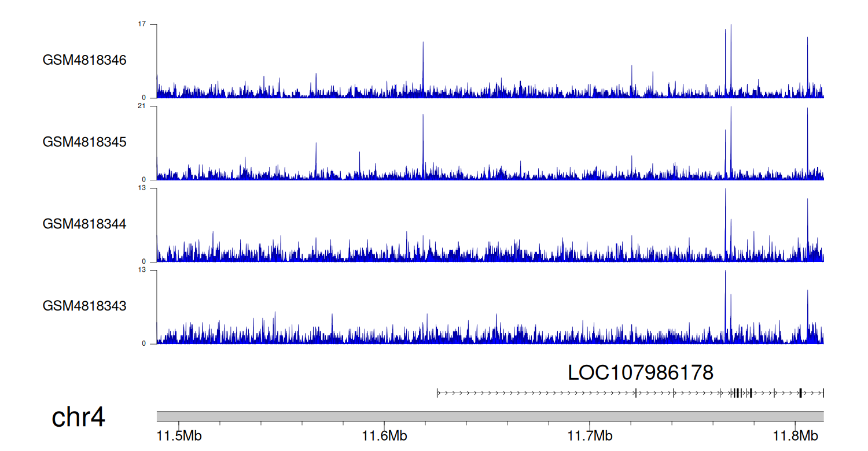Screen dimensions: 868x451
Task: Select the 11.7Mb position label
Action: [x=590, y=435]
